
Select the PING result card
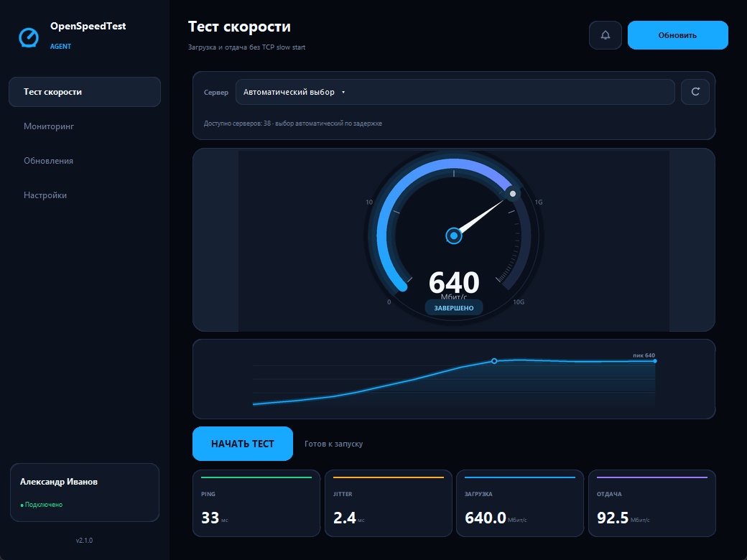[256, 503]
